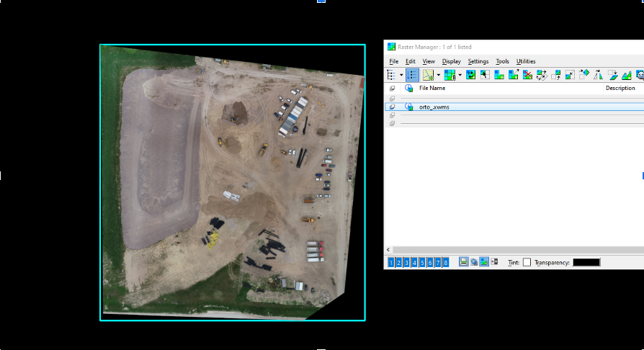Image resolution: width=644 pixels, height=350 pixels.
Task: Click the partially visible 1:1 scale icon
Action: [640, 75]
